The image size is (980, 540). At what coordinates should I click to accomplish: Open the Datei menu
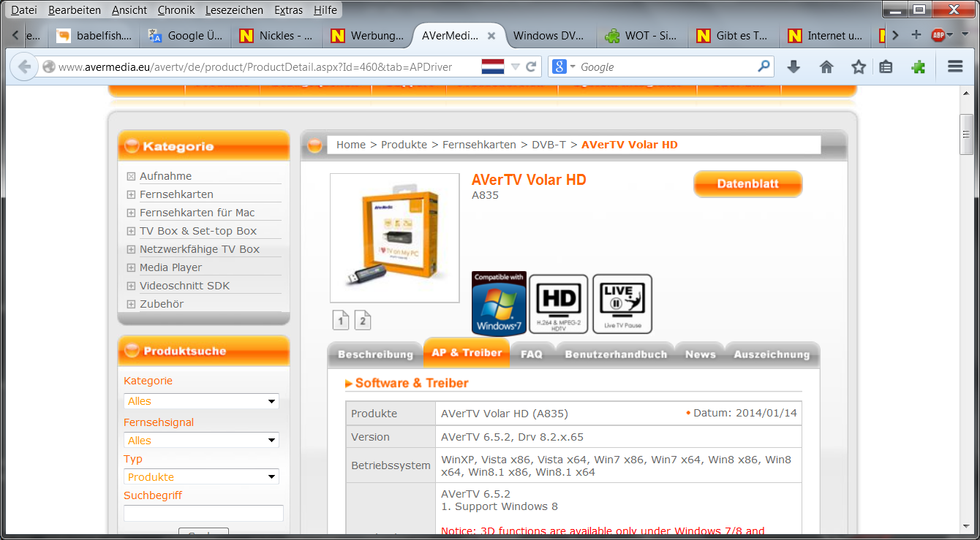coord(24,10)
